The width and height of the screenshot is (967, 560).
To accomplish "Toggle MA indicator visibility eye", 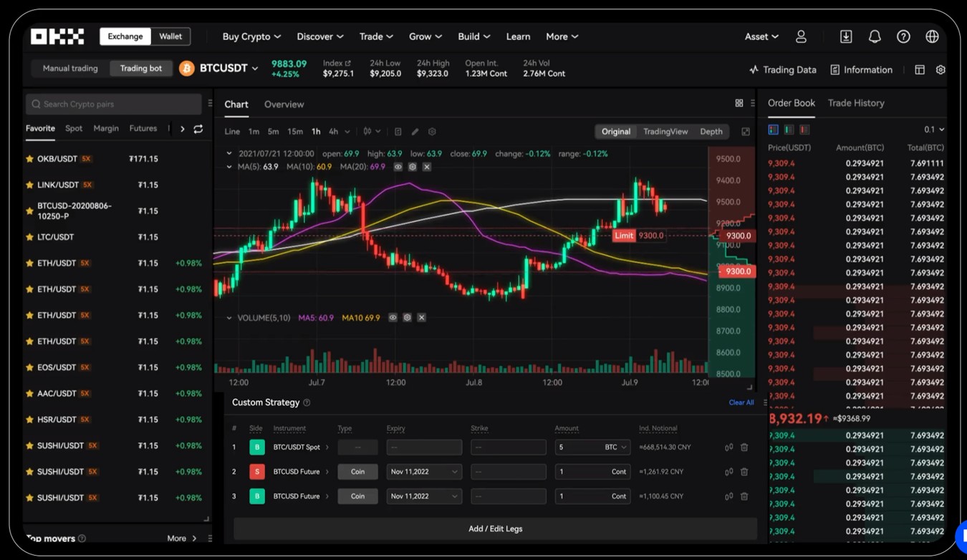I will 398,167.
